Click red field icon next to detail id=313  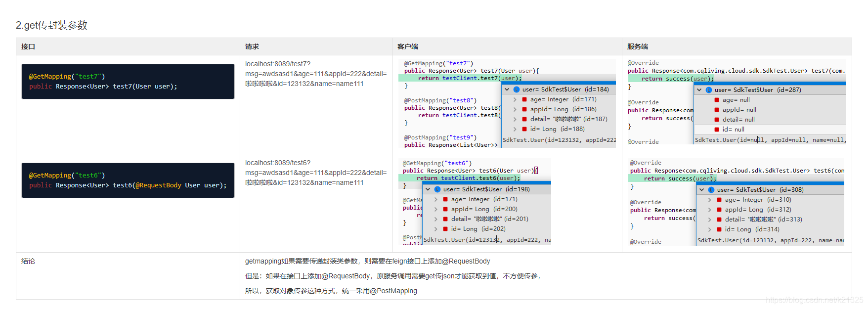tap(719, 220)
